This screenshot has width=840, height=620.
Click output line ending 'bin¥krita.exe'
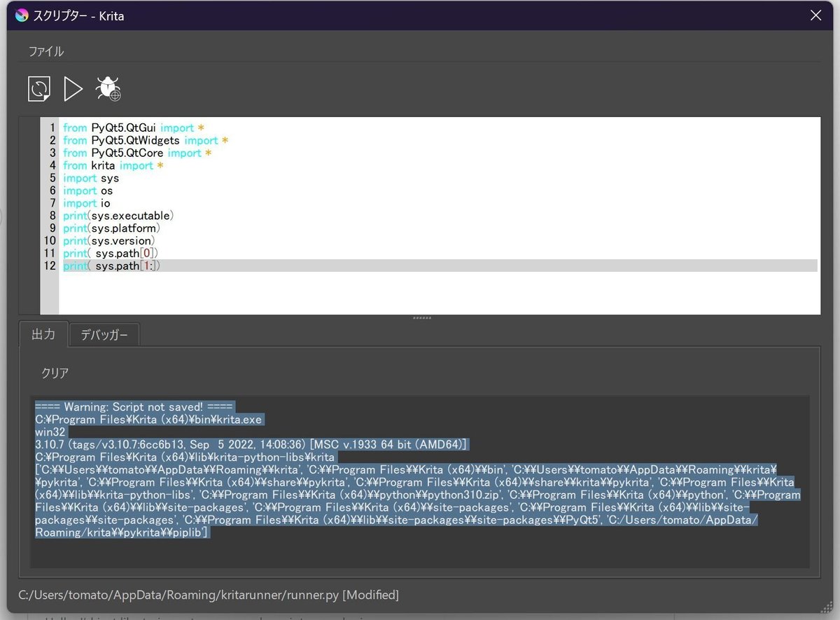click(x=148, y=420)
